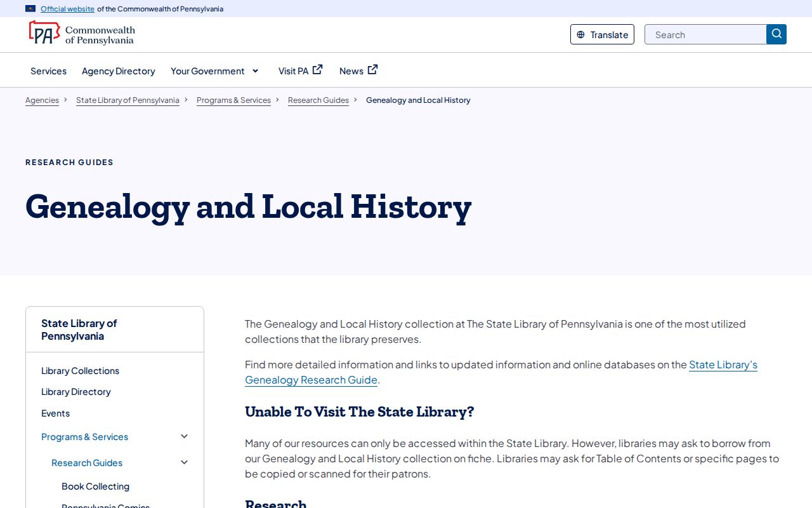Click the Pennsylvania flag icon in top banner
This screenshot has width=812, height=508.
30,9
